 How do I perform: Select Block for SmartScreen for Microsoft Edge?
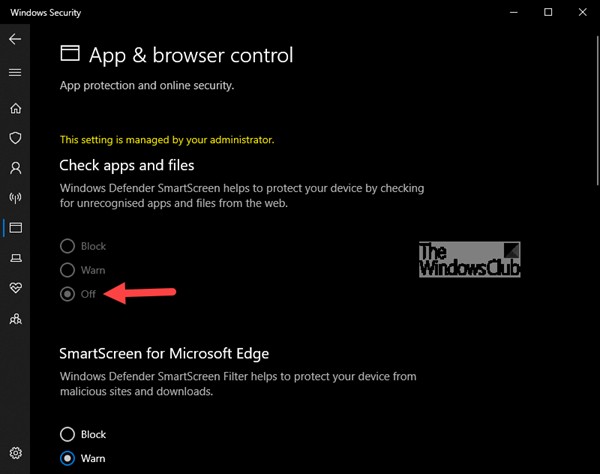tap(67, 434)
